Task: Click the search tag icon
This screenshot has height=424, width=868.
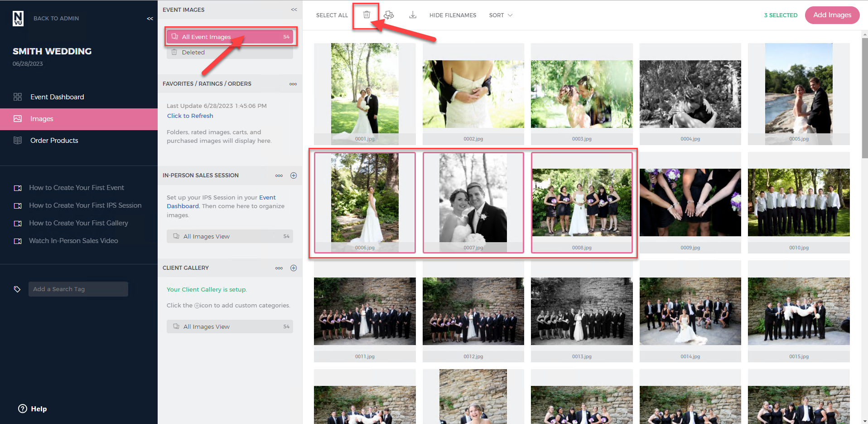Action: (x=17, y=289)
